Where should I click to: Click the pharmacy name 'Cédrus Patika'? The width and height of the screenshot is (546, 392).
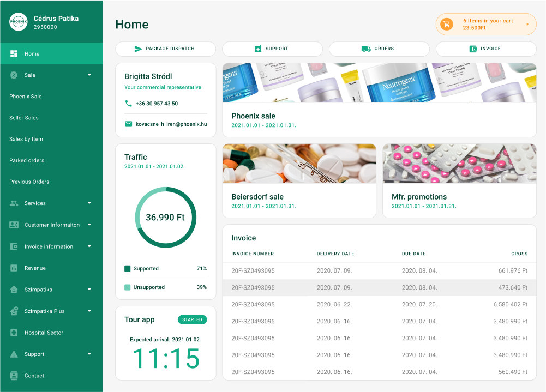tap(56, 19)
